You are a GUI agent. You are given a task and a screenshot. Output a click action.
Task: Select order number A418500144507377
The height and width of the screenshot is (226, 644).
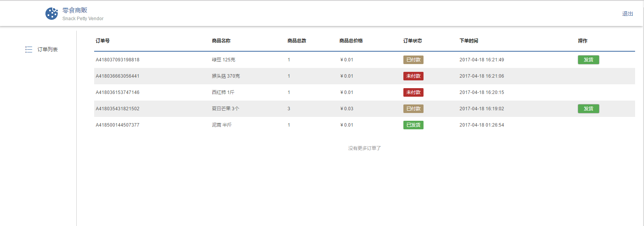pos(117,125)
